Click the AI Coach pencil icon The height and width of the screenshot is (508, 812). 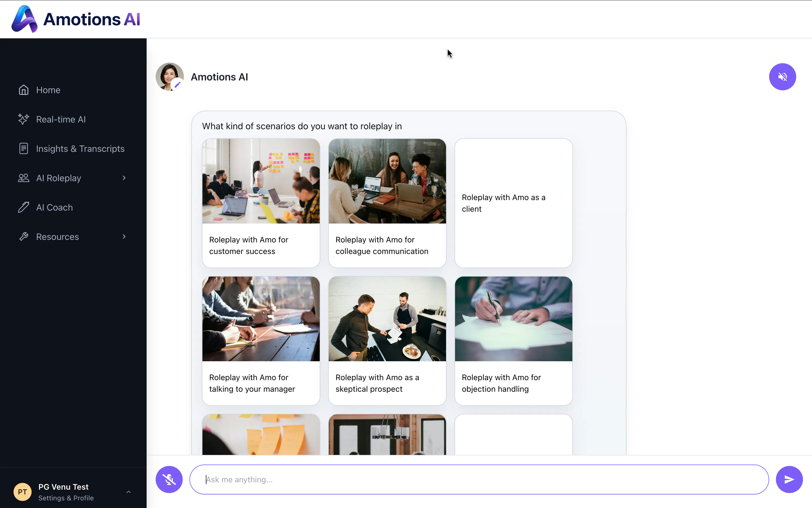[x=23, y=207]
